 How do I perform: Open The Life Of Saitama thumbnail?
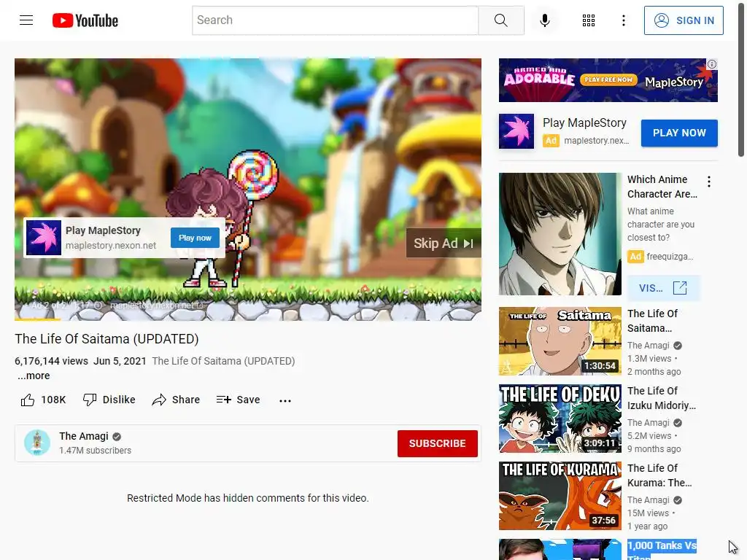point(560,341)
